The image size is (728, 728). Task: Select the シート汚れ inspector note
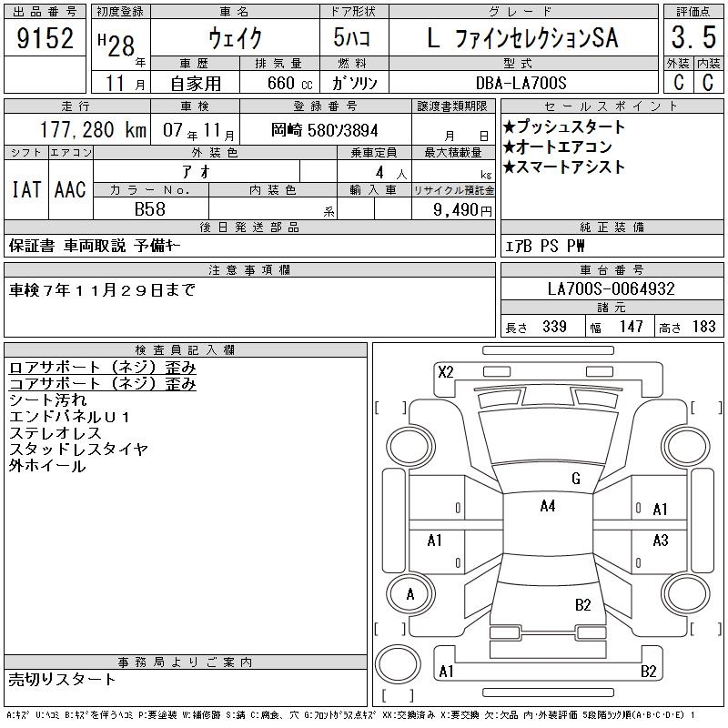47,400
